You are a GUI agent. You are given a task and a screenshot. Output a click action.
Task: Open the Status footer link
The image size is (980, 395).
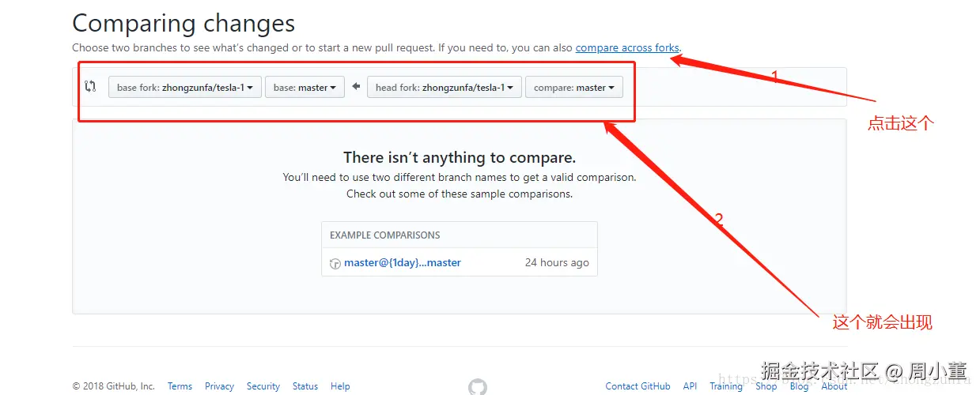tap(305, 386)
